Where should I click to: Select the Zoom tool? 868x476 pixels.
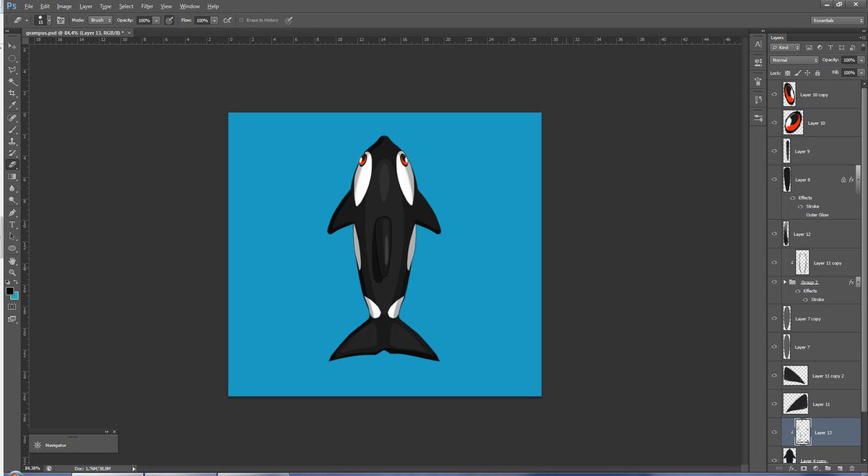point(12,273)
